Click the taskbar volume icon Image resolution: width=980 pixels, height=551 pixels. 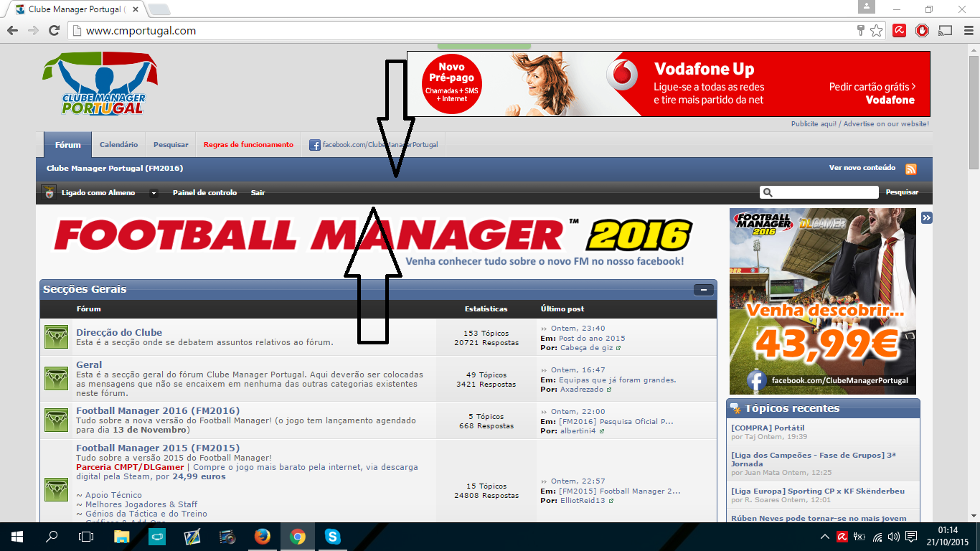[x=894, y=537]
